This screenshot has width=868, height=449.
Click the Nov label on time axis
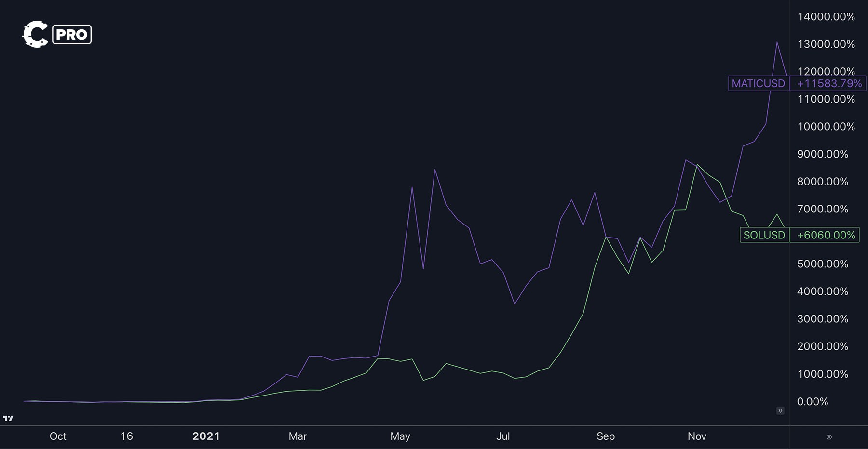(x=697, y=436)
